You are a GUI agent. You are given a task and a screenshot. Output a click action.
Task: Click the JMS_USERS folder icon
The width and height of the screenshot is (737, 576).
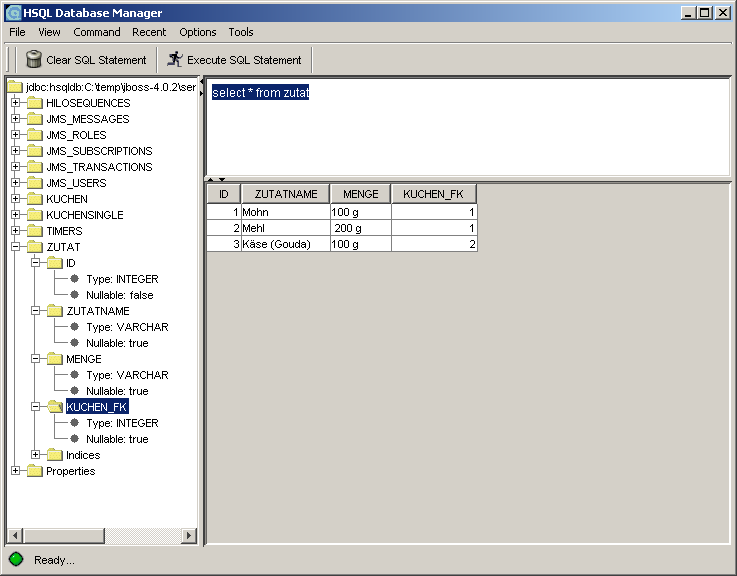[x=35, y=183]
